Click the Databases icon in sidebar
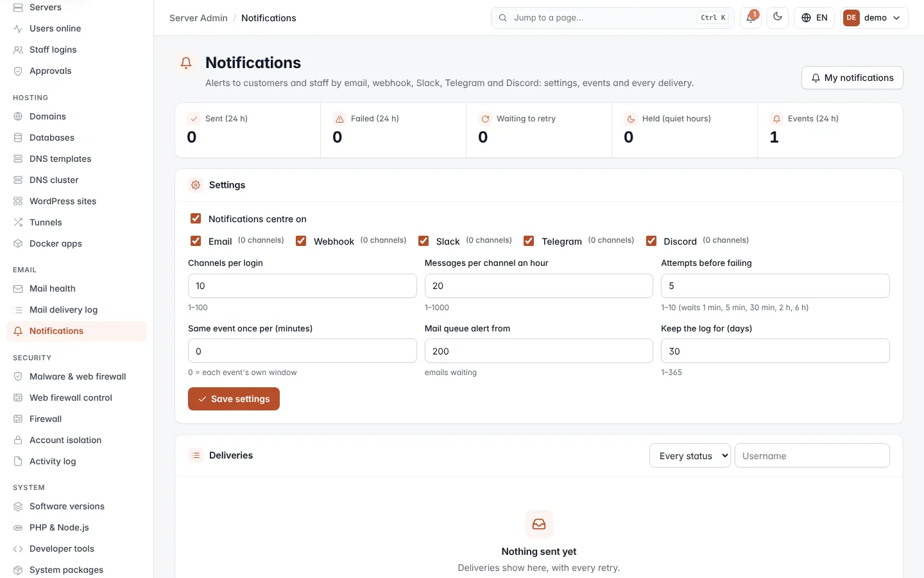924x578 pixels. (18, 137)
